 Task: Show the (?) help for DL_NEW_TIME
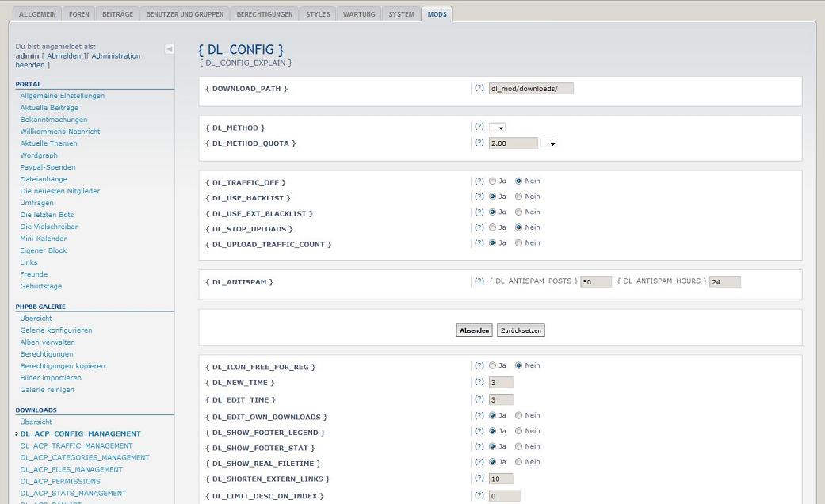479,382
